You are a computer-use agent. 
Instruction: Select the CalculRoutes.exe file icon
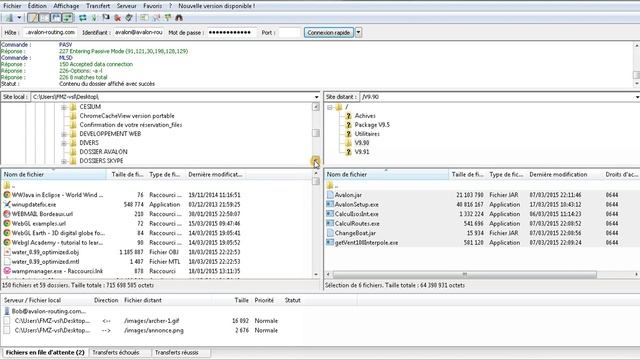(330, 224)
